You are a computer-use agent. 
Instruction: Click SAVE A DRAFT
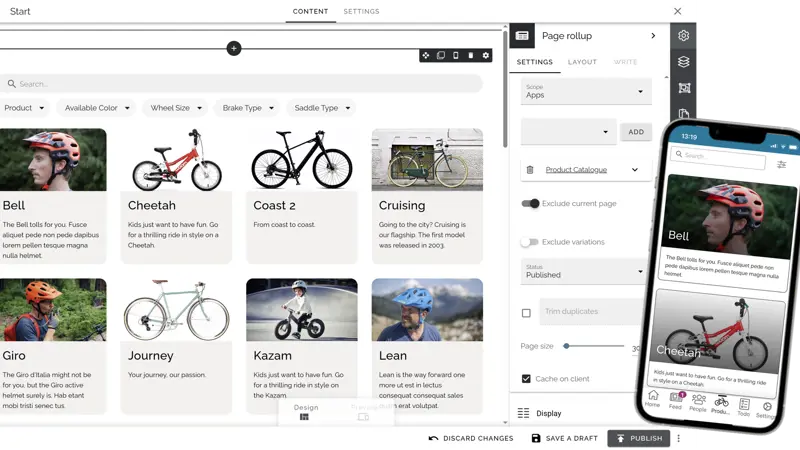point(564,438)
